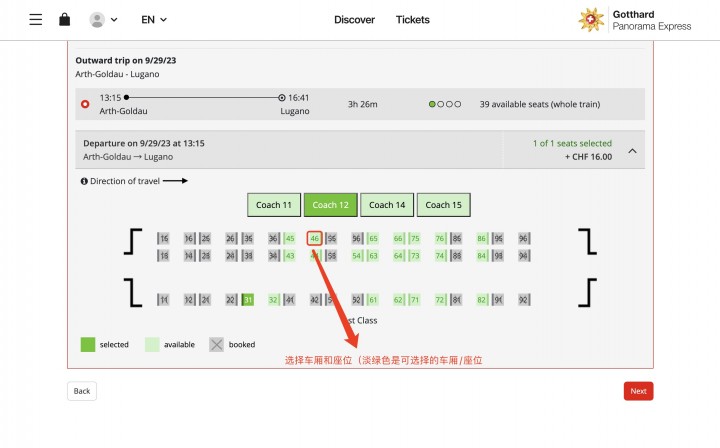Image resolution: width=720 pixels, height=448 pixels.
Task: Pick seat 73
Action: 415,256
